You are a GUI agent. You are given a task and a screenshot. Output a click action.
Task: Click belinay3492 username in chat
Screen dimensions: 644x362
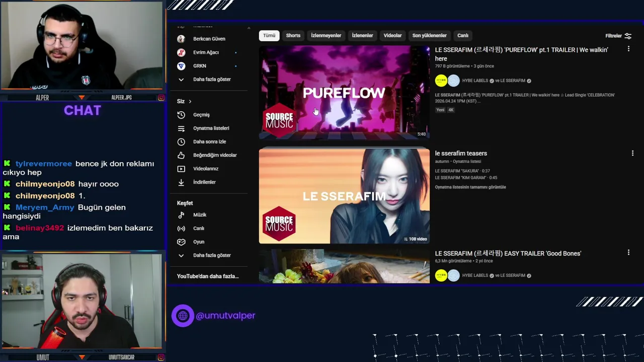(x=40, y=228)
